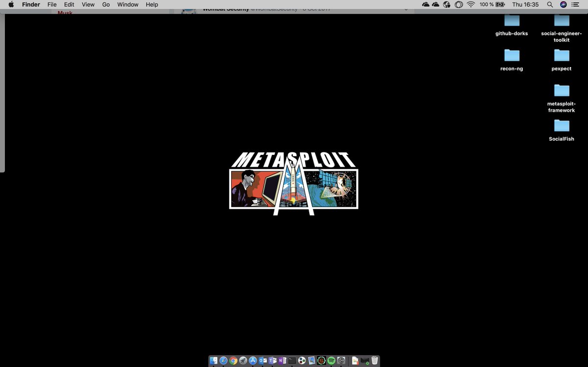Click the first cloud menu bar icon
The width and height of the screenshot is (588, 367).
425,4
